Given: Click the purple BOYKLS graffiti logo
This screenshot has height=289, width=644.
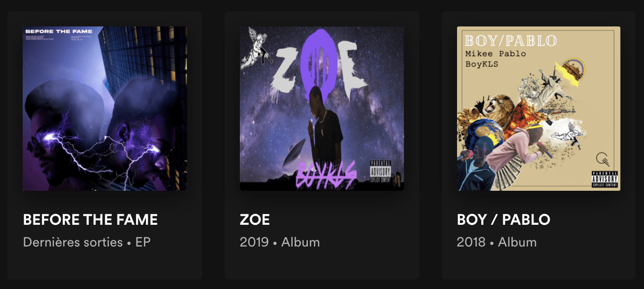Looking at the screenshot, I should point(326,177).
